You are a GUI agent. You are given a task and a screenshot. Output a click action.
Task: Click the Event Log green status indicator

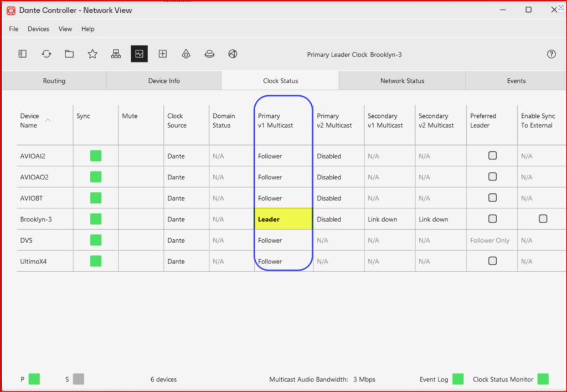pyautogui.click(x=458, y=379)
